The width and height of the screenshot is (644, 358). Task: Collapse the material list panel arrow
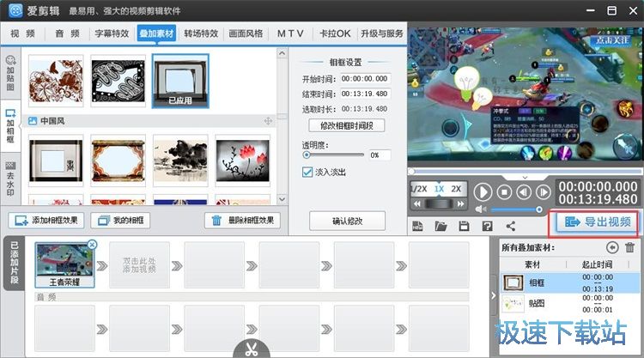(493, 295)
